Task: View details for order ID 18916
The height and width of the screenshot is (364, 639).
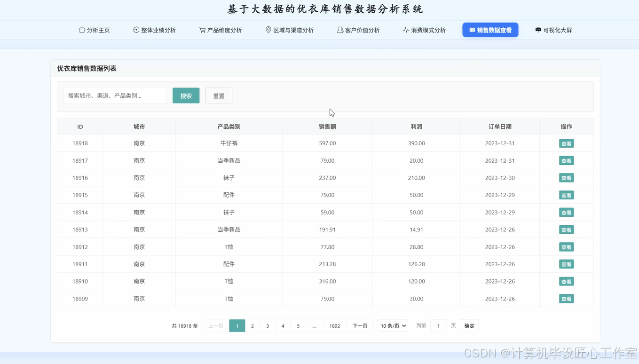Action: [x=566, y=178]
